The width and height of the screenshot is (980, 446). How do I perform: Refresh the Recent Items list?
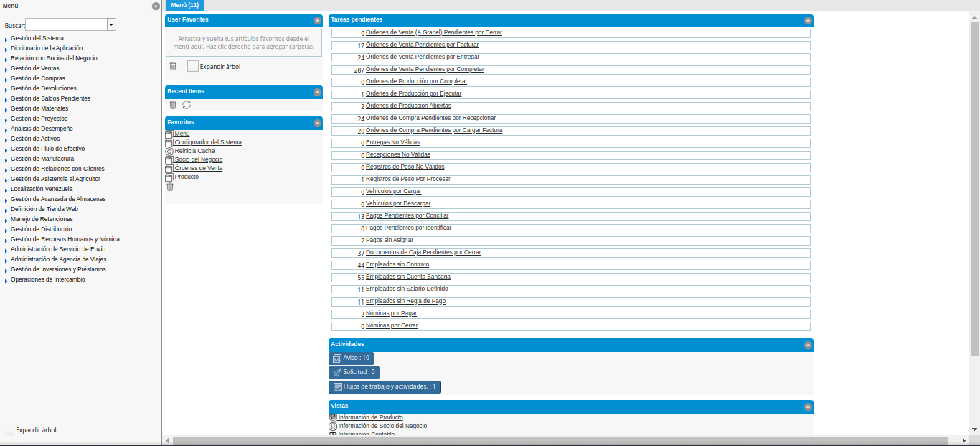coord(187,105)
